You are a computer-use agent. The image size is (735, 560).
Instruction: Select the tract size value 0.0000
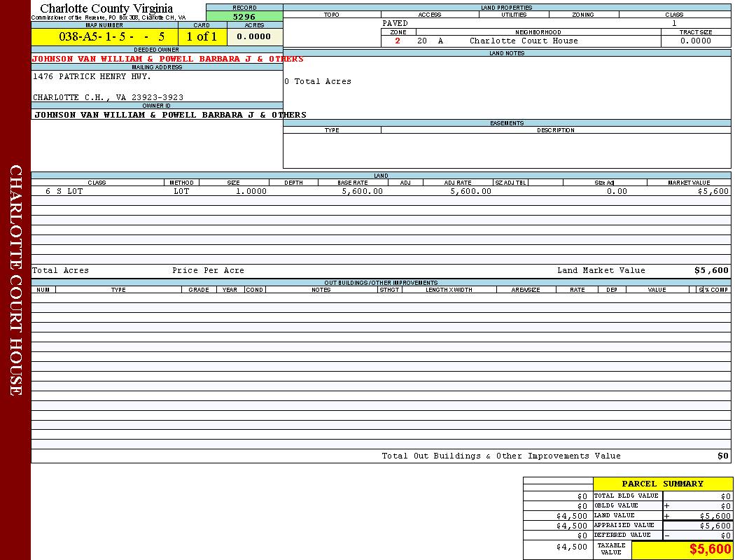click(695, 41)
